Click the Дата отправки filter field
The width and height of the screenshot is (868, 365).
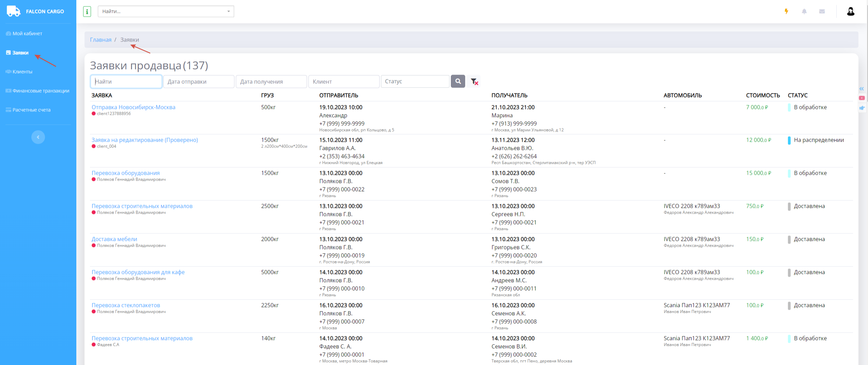coord(198,81)
